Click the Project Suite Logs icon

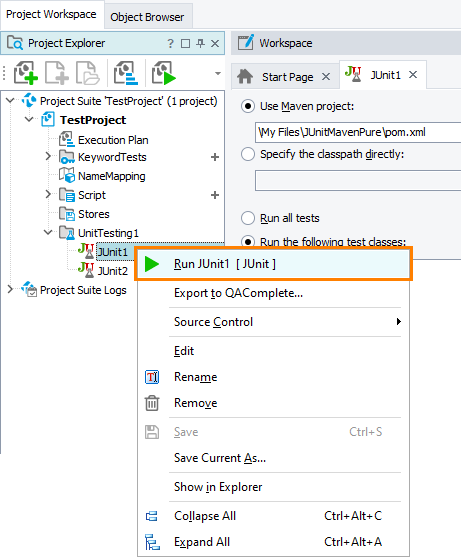point(29,289)
